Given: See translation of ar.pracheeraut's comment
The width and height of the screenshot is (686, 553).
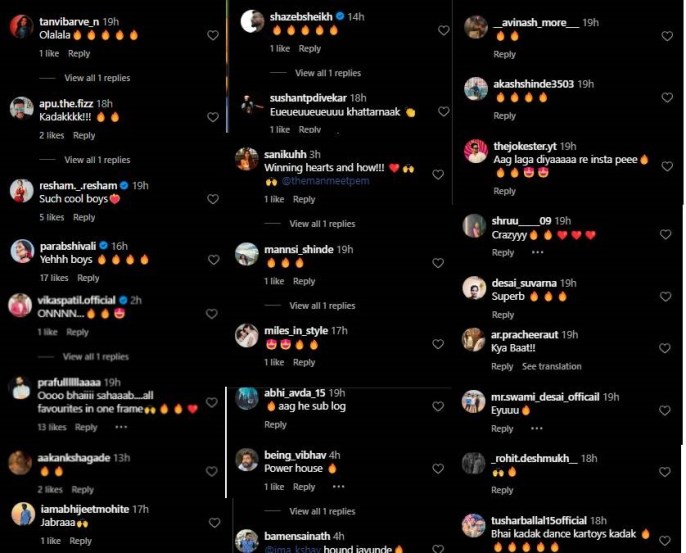Looking at the screenshot, I should point(551,366).
